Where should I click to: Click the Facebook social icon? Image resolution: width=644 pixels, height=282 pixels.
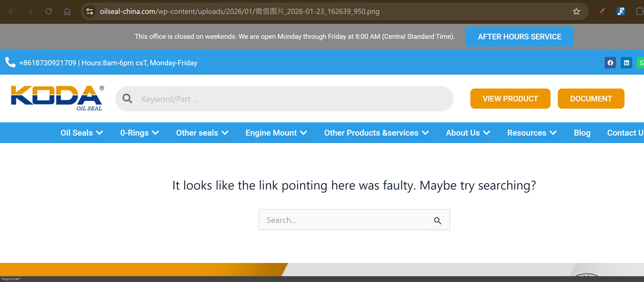click(610, 63)
